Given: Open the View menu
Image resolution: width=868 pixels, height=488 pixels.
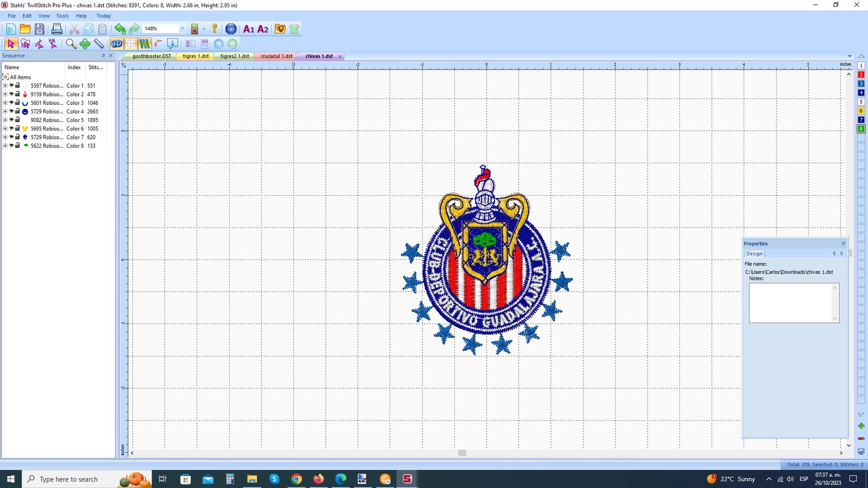Looking at the screenshot, I should coord(44,16).
